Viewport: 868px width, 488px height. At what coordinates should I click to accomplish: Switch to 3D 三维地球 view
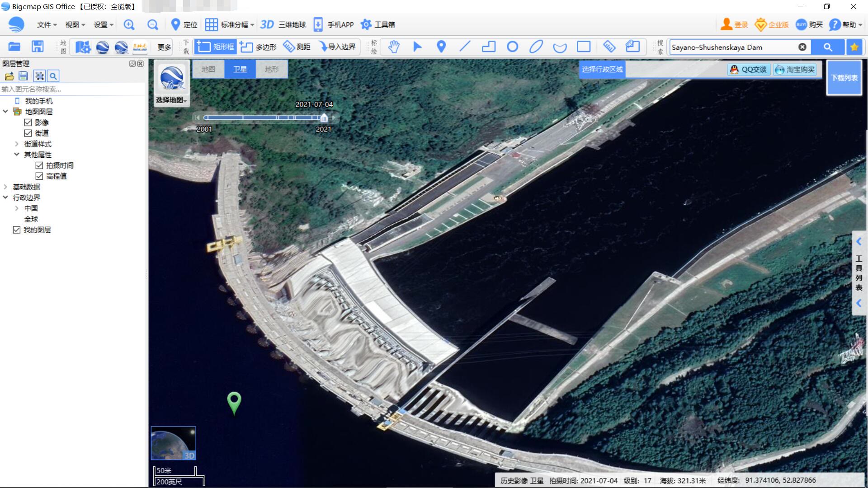(283, 25)
